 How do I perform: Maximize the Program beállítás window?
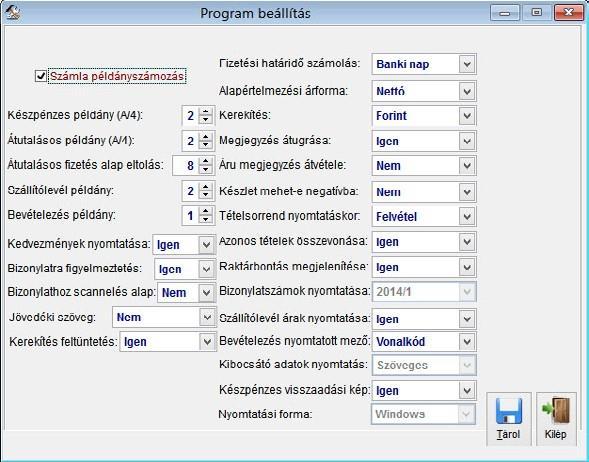point(537,13)
